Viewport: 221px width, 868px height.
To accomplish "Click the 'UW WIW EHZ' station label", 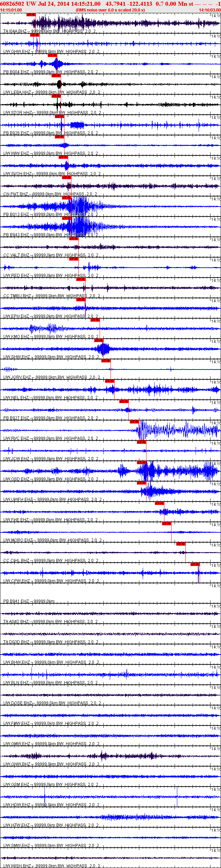I will [16, 153].
